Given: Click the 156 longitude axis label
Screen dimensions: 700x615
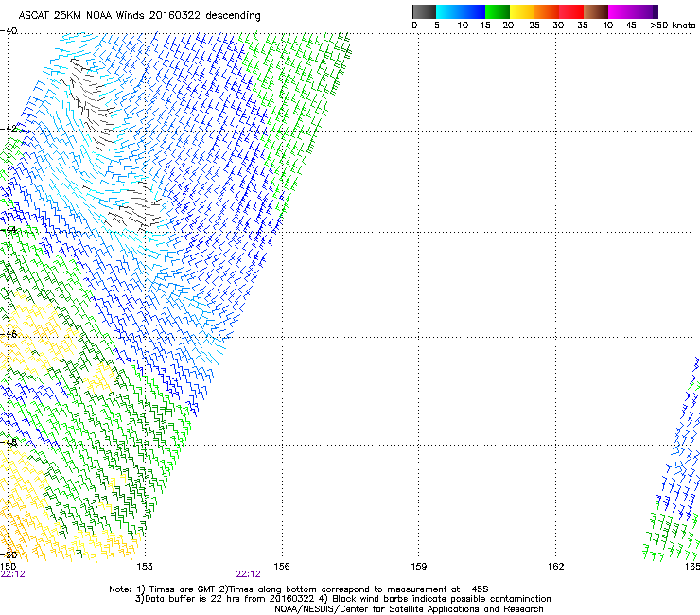Looking at the screenshot, I should coord(282,567).
